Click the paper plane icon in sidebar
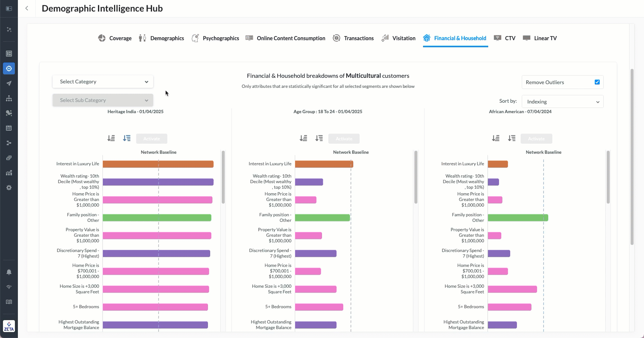Viewport: 644px width, 338px height. [x=9, y=83]
